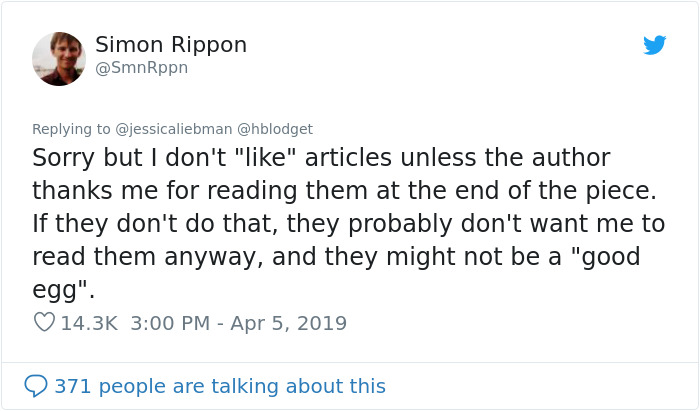The width and height of the screenshot is (700, 411).
Task: Open the 3:00 PM - Apr 5, 2019 timestamp
Action: (238, 323)
